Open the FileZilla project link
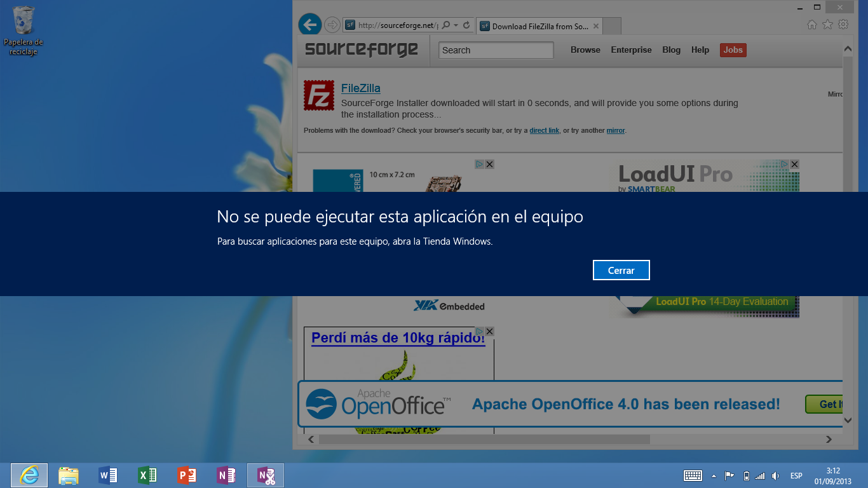This screenshot has width=868, height=488. 361,88
